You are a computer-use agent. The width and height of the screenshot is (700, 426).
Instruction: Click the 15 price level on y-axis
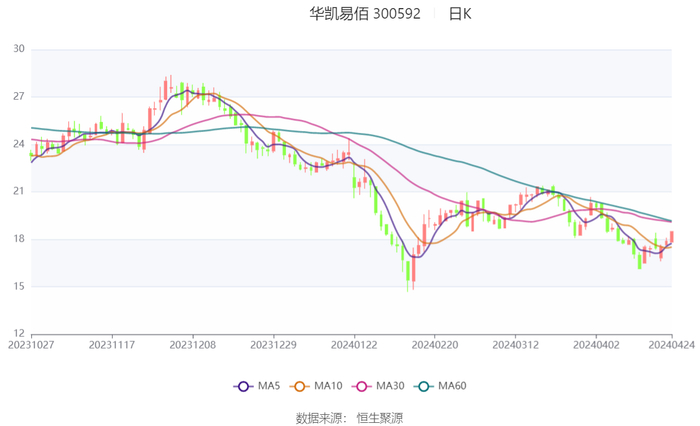point(18,286)
